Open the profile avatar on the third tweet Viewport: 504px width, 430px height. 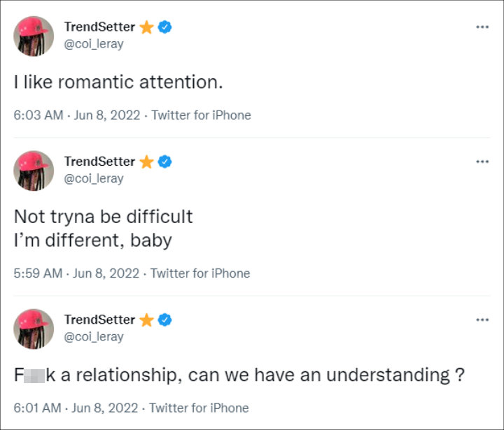click(x=34, y=329)
